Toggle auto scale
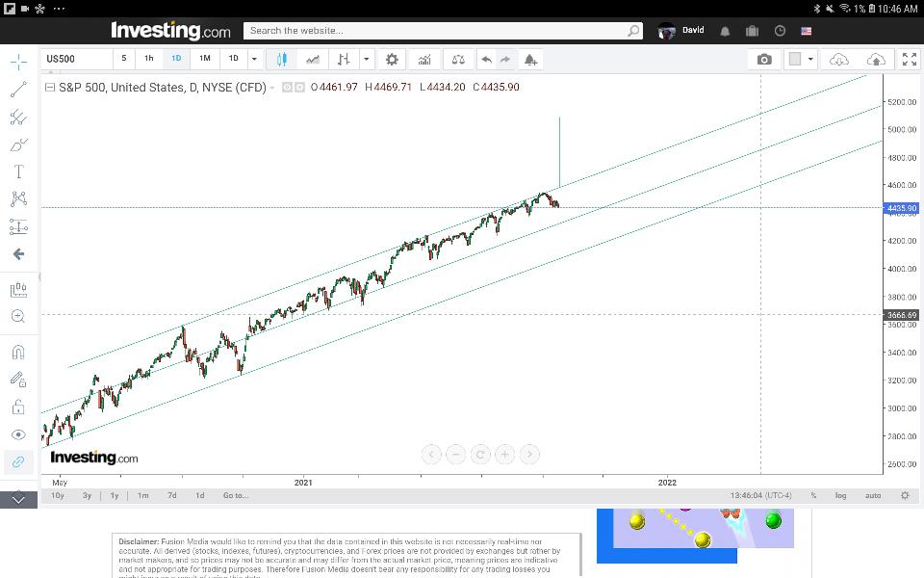This screenshot has width=924, height=578. (873, 495)
